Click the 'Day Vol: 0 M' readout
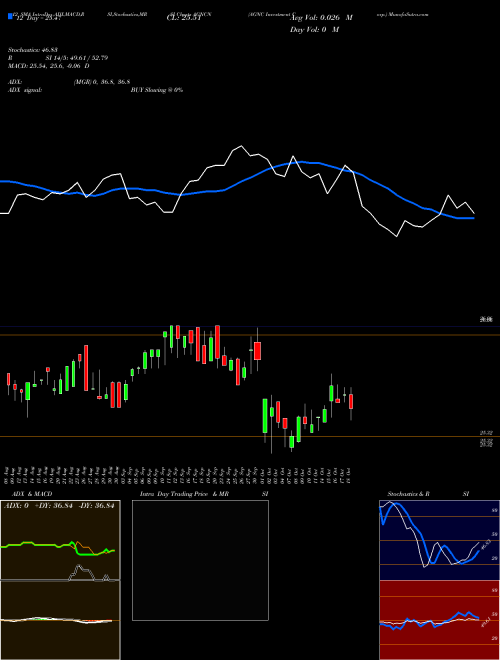Viewport: 500px width, 660px height. [314, 29]
